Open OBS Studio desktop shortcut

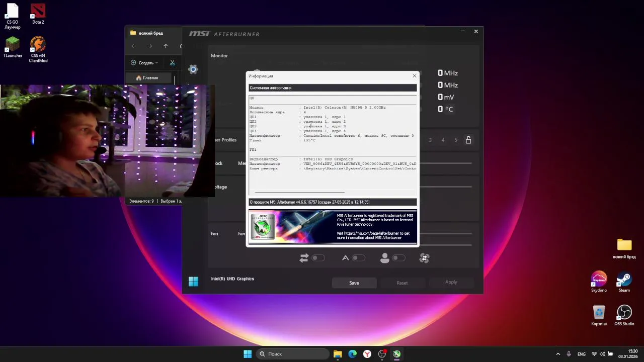click(624, 315)
